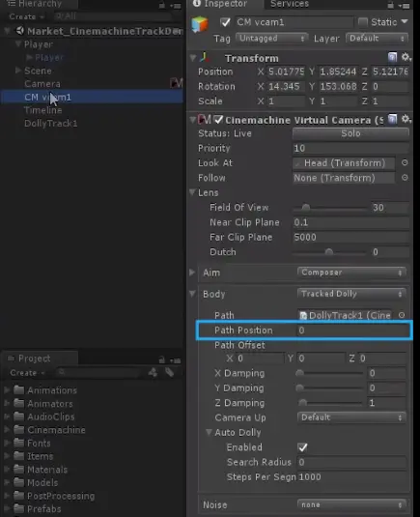Image resolution: width=420 pixels, height=517 pixels.
Task: Open the Camera Up dropdown
Action: (351, 417)
